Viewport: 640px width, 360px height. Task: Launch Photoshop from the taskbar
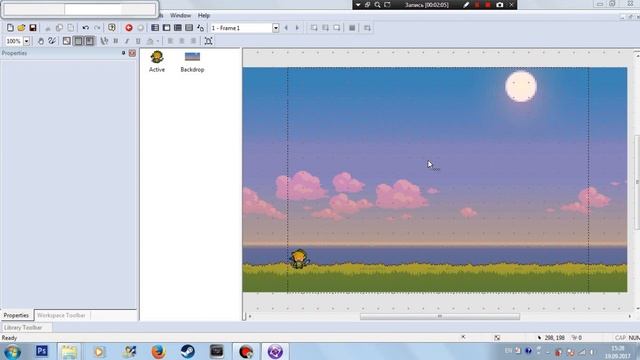[42, 351]
